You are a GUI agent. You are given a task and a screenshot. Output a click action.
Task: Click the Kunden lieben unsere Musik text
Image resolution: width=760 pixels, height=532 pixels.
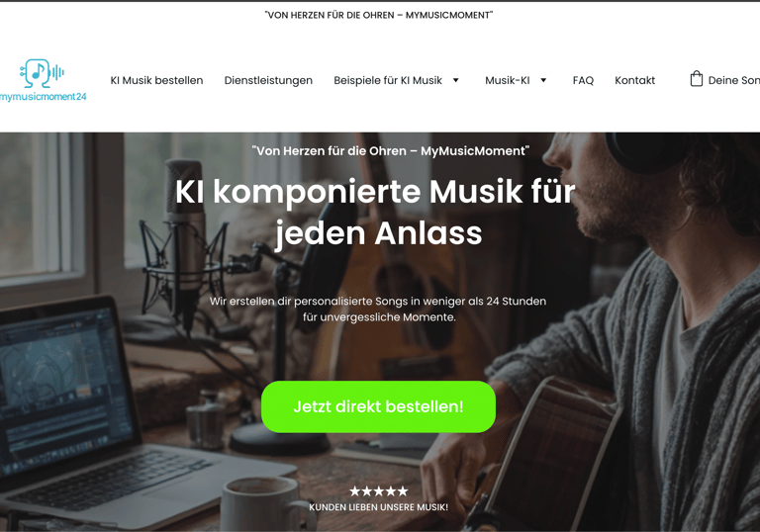pyautogui.click(x=379, y=507)
